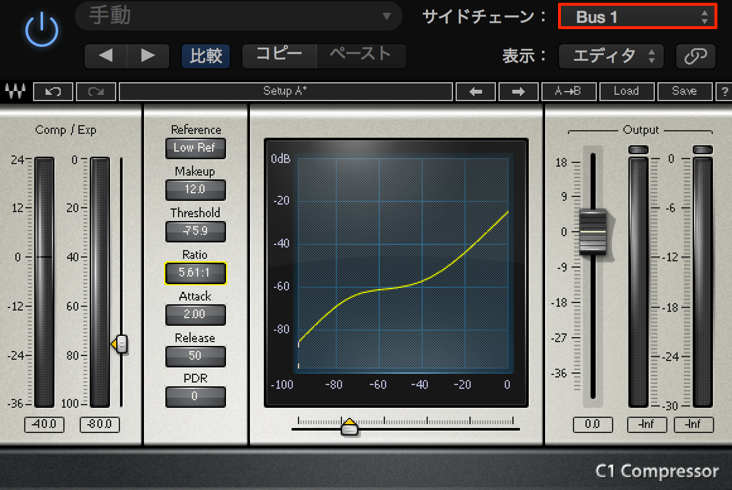The image size is (732, 490).
Task: Select the Attack 2.00 value field
Action: (195, 315)
